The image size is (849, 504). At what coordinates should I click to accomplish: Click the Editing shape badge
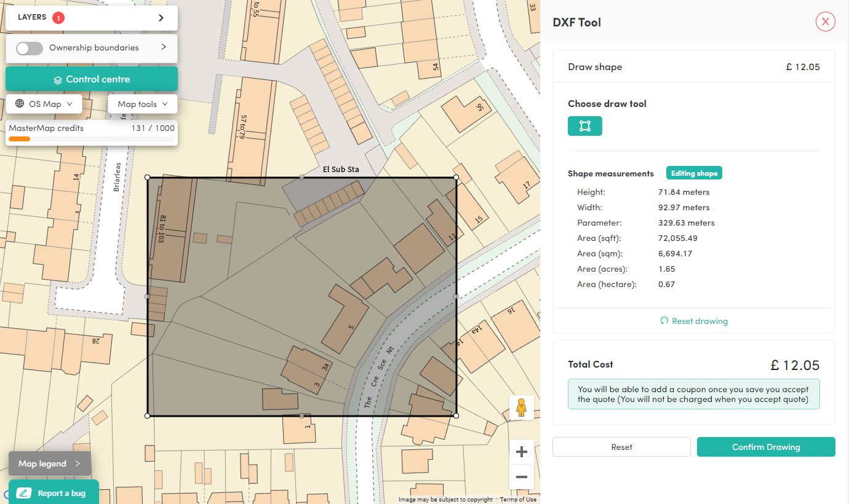[x=694, y=173]
